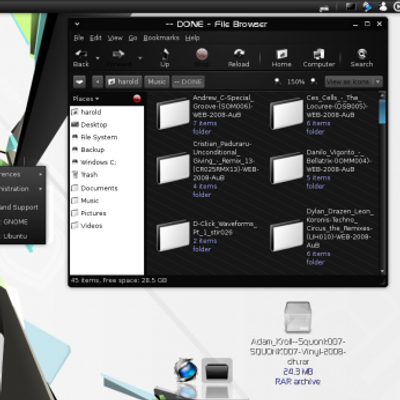Select File System in the Places sidebar

point(107,137)
